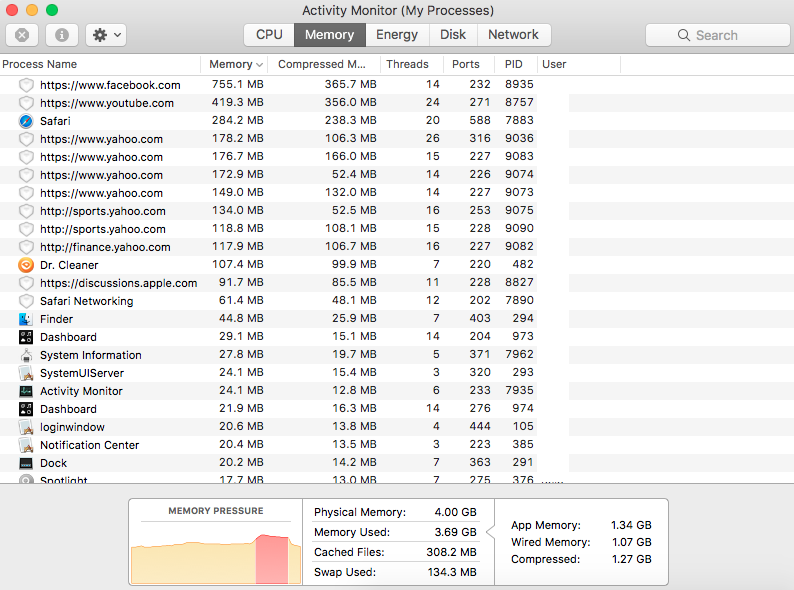Select the System Information process name
Image resolution: width=794 pixels, height=590 pixels.
tap(91, 355)
